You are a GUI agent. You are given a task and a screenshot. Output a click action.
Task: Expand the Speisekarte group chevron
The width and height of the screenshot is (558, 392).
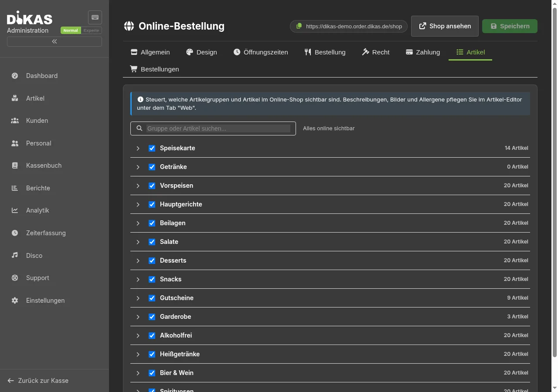(x=138, y=149)
